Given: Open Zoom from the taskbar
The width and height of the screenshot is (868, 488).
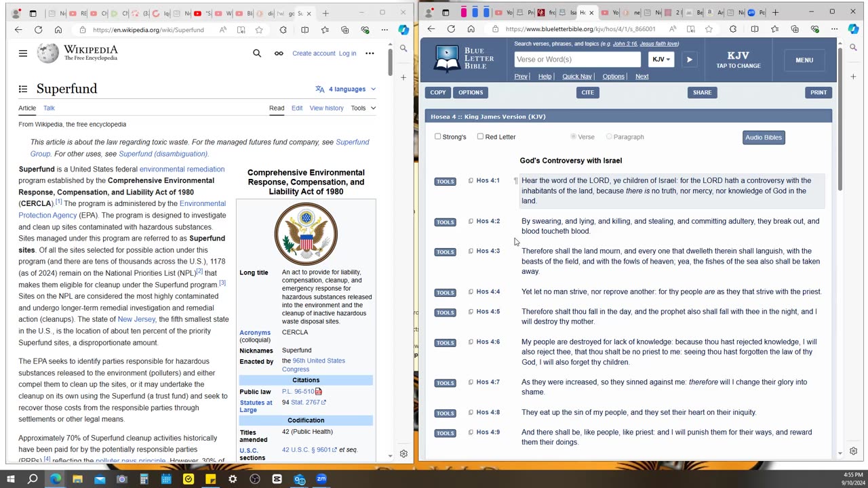Looking at the screenshot, I should coord(321,479).
